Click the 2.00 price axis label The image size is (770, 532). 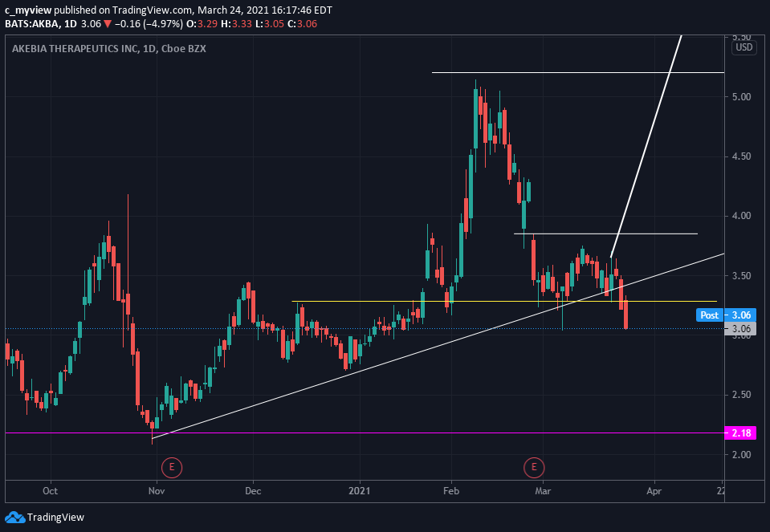tap(741, 454)
